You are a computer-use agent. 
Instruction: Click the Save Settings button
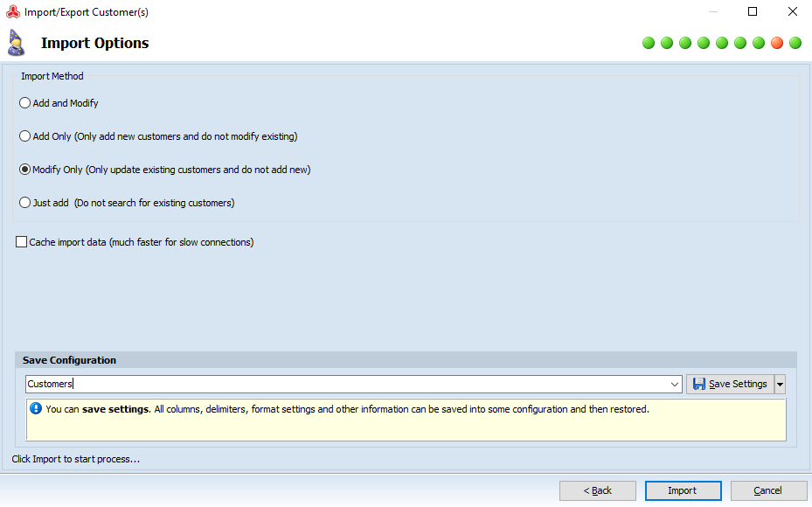(x=730, y=385)
